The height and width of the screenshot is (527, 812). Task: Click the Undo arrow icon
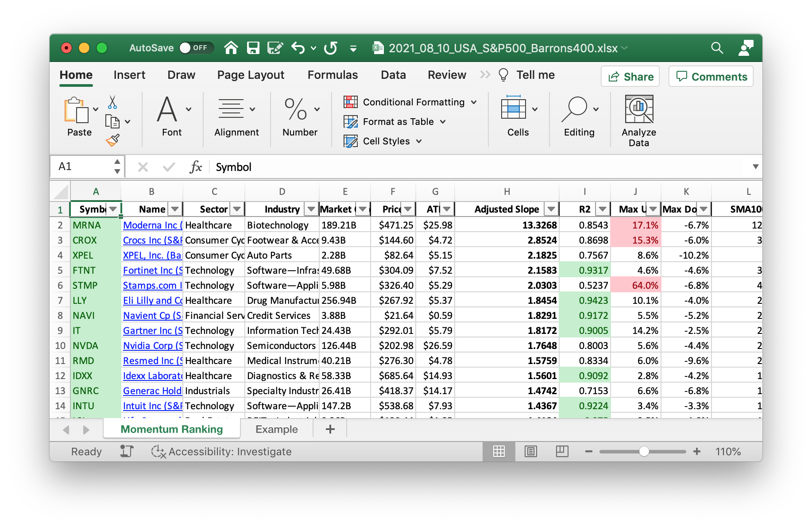tap(298, 48)
